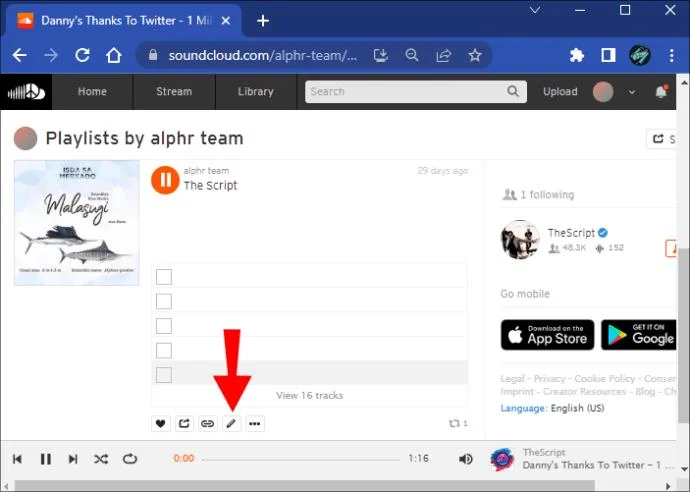This screenshot has width=690, height=492.
Task: Get it on Google Play
Action: [639, 335]
